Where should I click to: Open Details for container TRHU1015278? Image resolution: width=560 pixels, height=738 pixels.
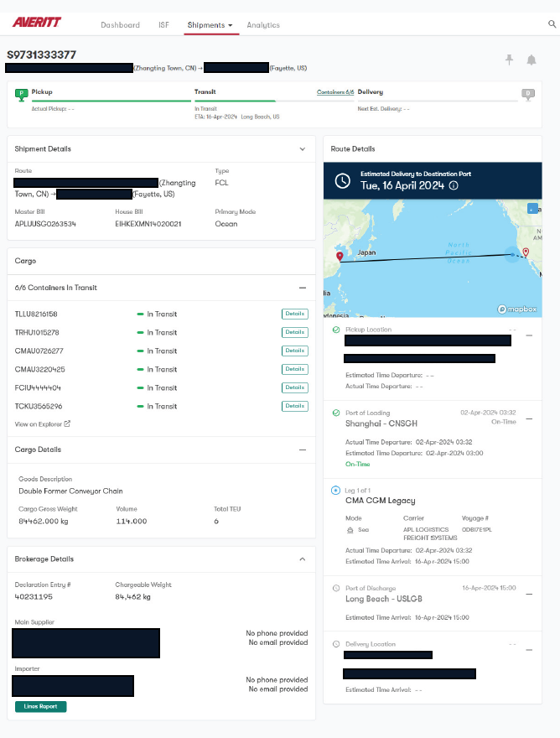(x=294, y=332)
